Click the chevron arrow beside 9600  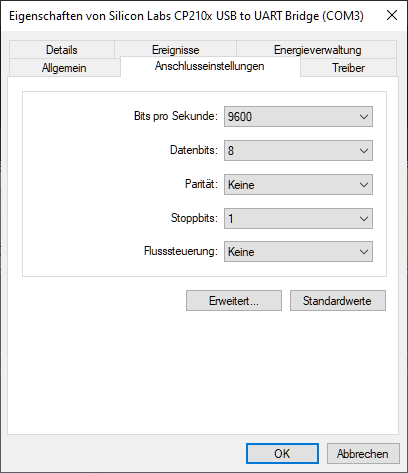click(364, 117)
